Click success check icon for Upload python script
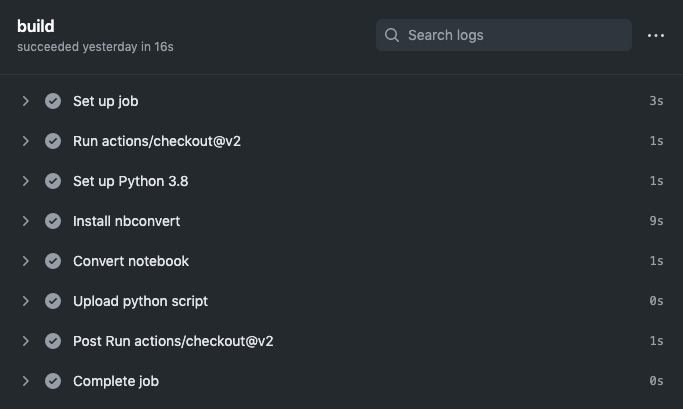The image size is (683, 409). [x=53, y=301]
